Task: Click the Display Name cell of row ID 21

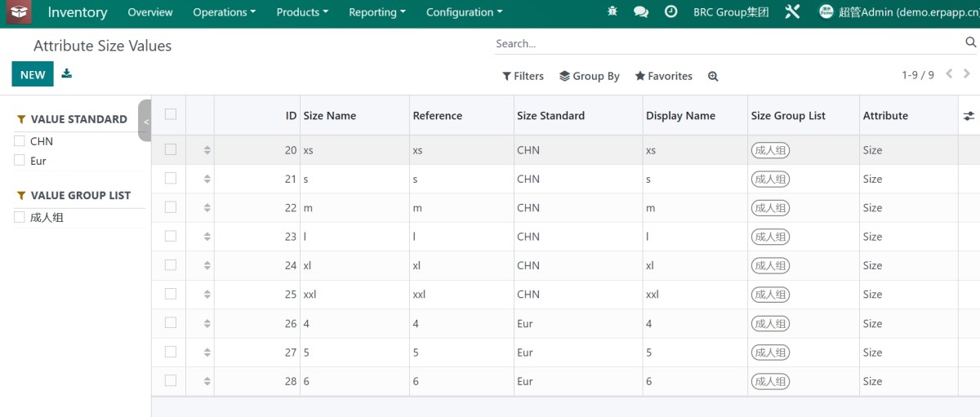Action: [695, 179]
